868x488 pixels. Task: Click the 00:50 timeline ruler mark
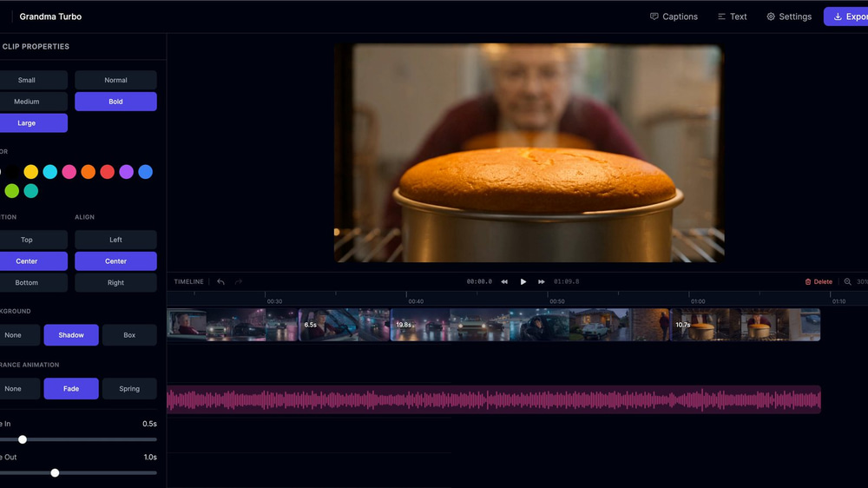[x=557, y=301]
